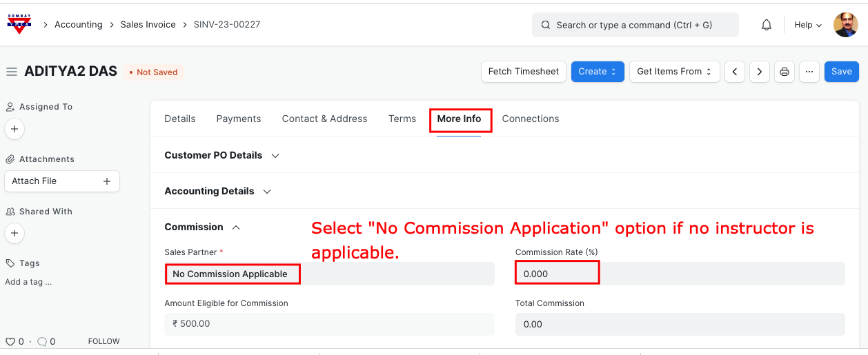Viewport: 868px width, 355px height.
Task: Click the Save button
Action: coord(841,72)
